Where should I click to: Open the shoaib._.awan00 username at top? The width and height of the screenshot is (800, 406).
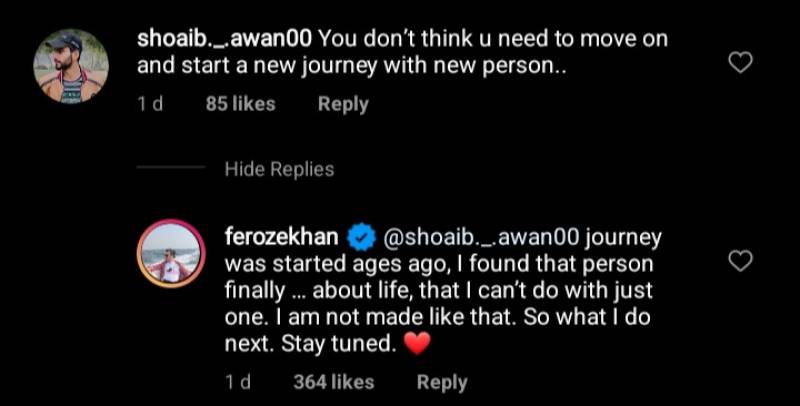[225, 39]
